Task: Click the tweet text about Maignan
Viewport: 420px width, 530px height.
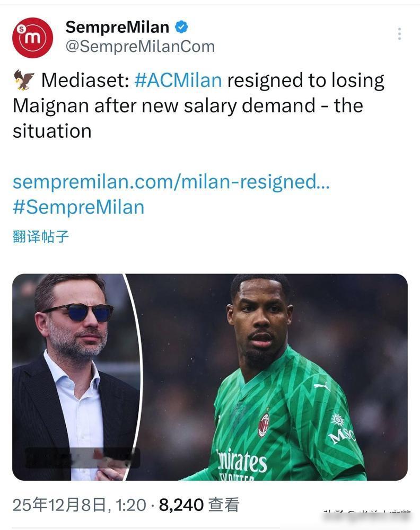Action: (x=199, y=105)
